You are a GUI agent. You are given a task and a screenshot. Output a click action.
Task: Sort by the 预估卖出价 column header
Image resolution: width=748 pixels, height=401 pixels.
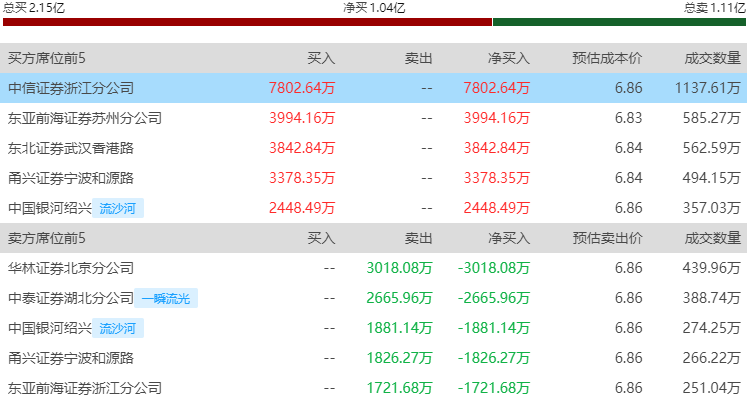coord(606,238)
